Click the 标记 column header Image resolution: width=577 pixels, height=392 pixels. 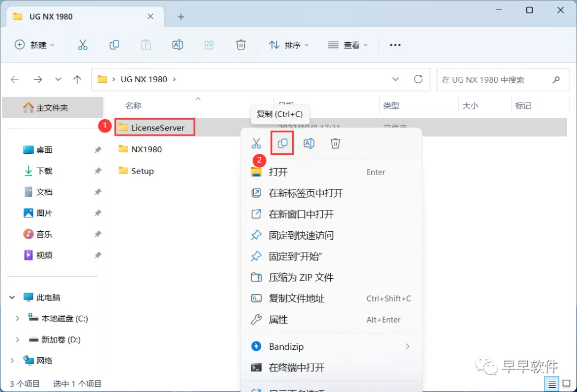(523, 106)
